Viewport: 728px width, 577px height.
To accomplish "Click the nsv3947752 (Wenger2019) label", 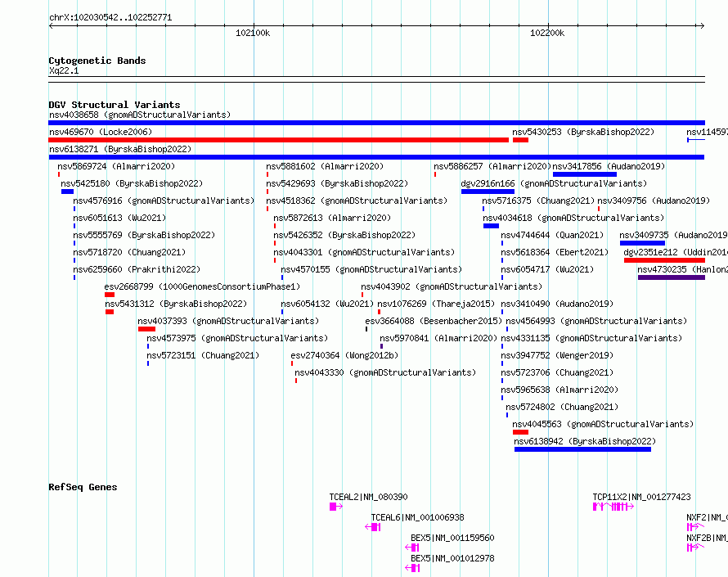I will pos(557,355).
